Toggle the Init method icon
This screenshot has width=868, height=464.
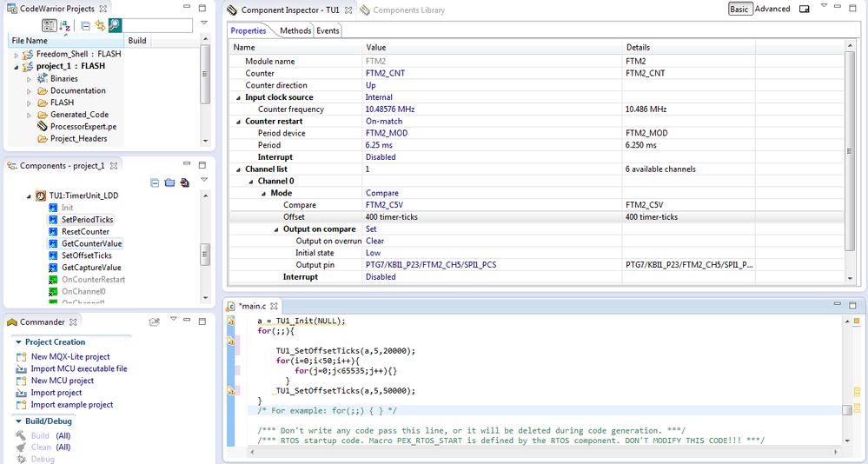[x=53, y=208]
